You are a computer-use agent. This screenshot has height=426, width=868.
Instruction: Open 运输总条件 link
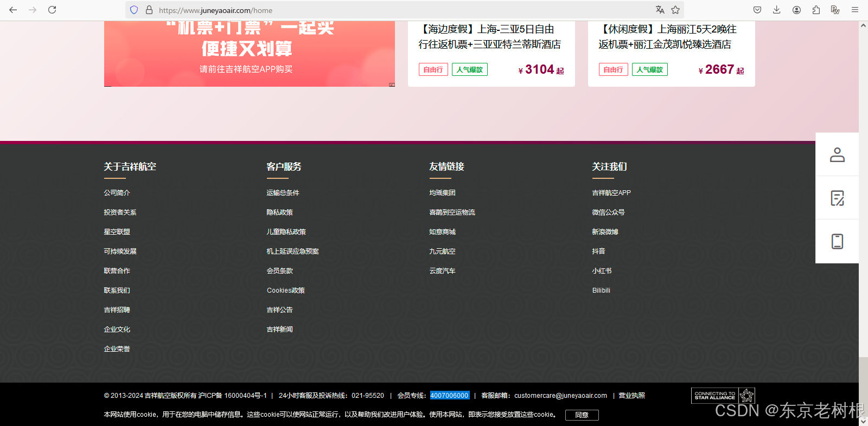[x=283, y=193]
